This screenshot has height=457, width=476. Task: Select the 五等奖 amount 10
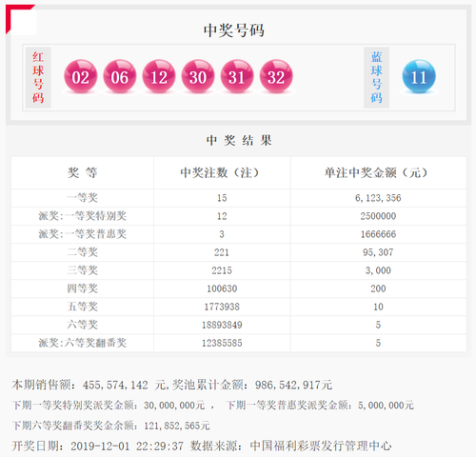378,307
